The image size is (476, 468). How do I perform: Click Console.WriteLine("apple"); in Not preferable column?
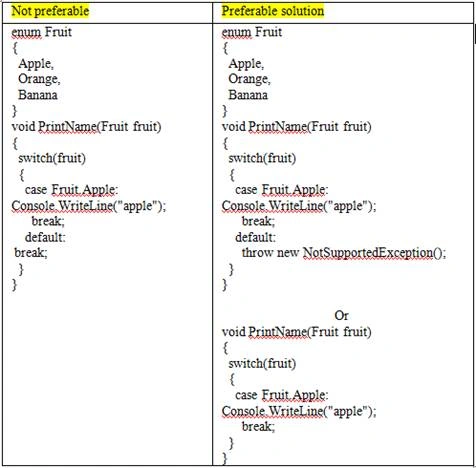[x=89, y=206]
